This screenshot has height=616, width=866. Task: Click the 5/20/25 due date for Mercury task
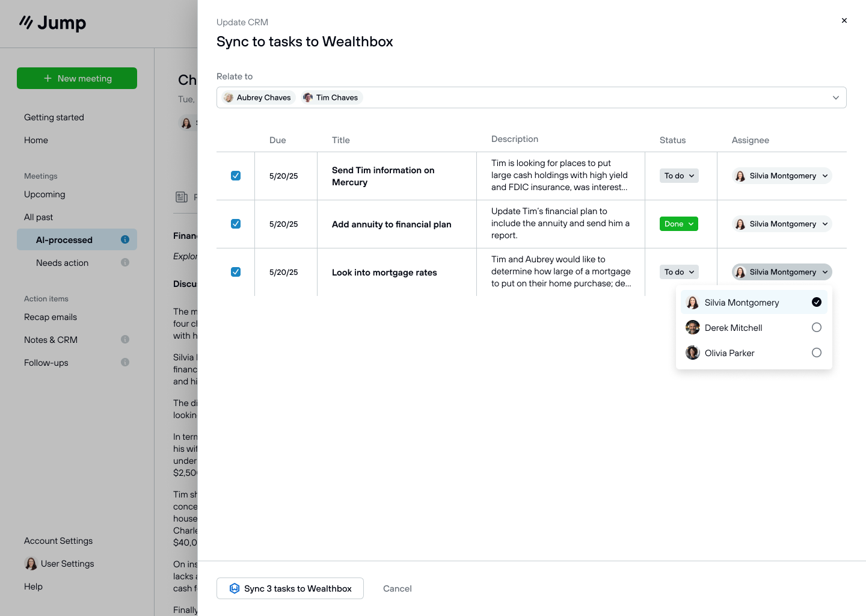click(284, 176)
